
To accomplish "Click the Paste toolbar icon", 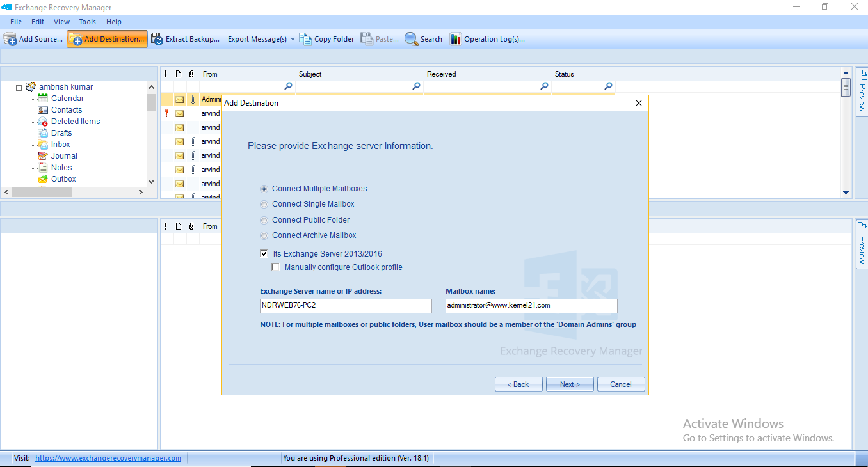I will tap(367, 39).
